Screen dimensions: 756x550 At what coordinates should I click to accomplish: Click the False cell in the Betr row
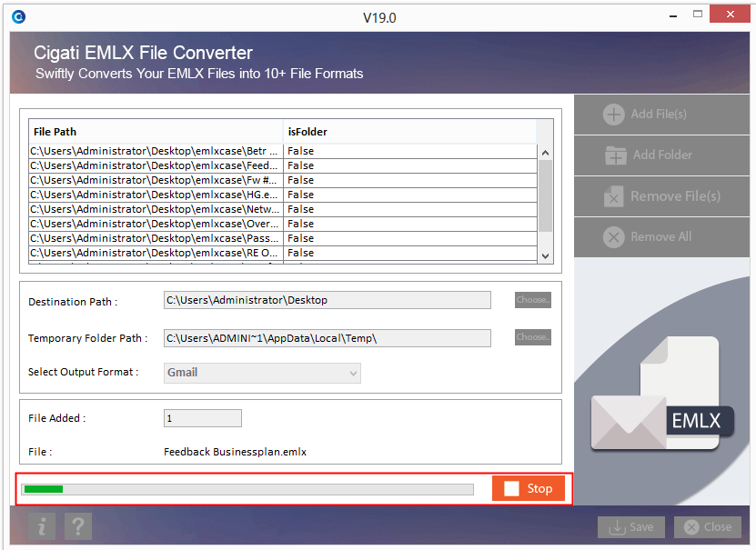point(410,151)
